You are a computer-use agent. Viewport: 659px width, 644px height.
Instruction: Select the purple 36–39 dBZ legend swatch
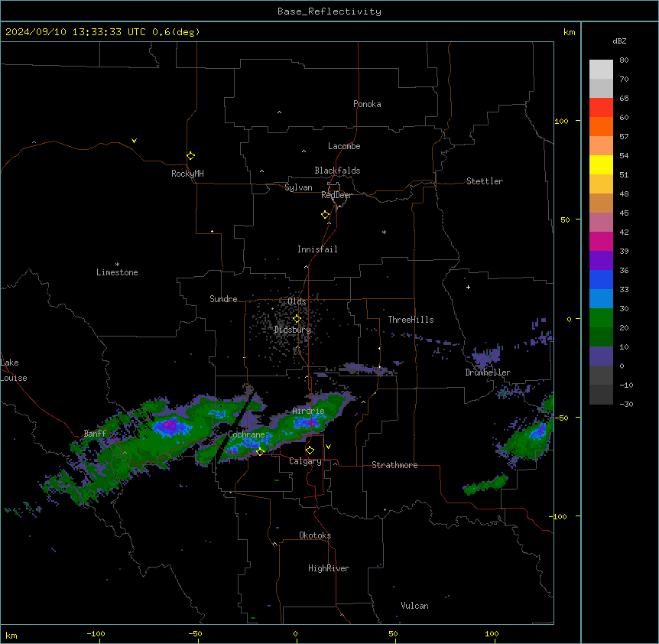(x=601, y=260)
